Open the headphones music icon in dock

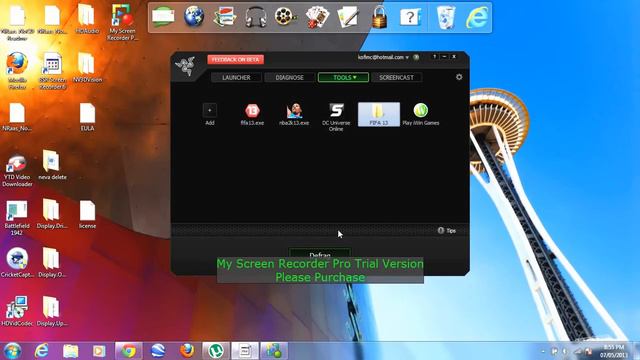tap(256, 17)
